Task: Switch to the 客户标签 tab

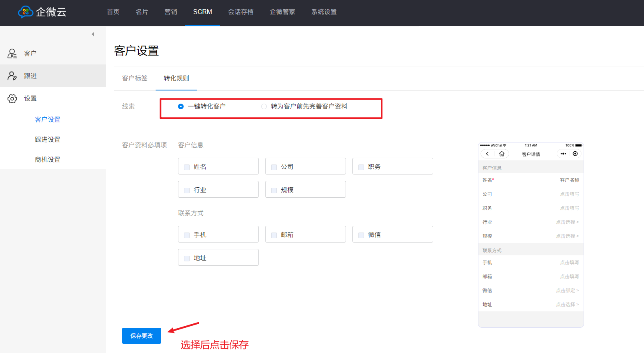Action: (135, 78)
